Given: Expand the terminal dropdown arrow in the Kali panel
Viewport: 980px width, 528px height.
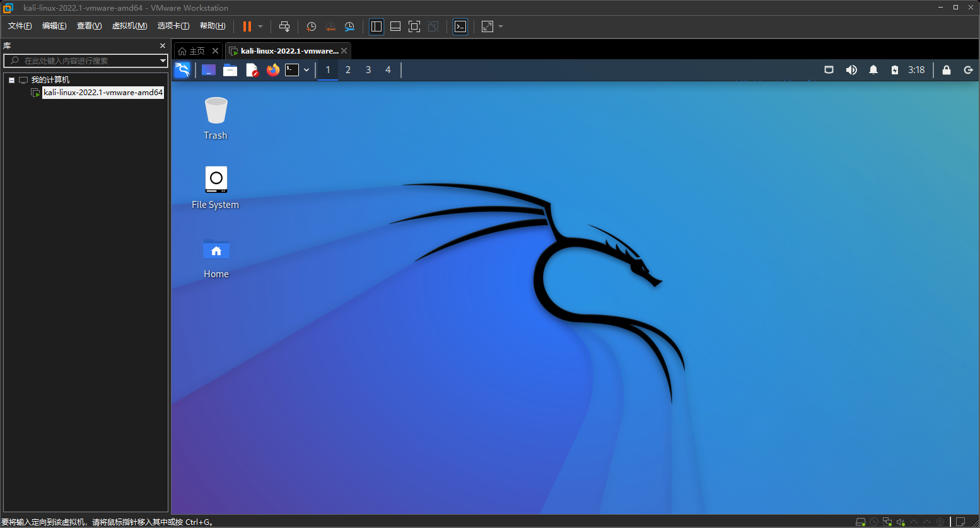Looking at the screenshot, I should 306,70.
